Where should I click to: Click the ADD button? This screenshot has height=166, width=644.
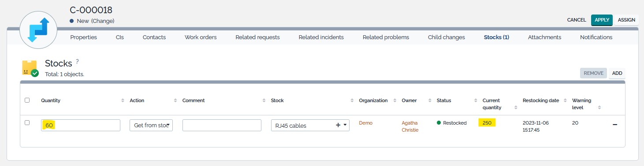pos(617,73)
